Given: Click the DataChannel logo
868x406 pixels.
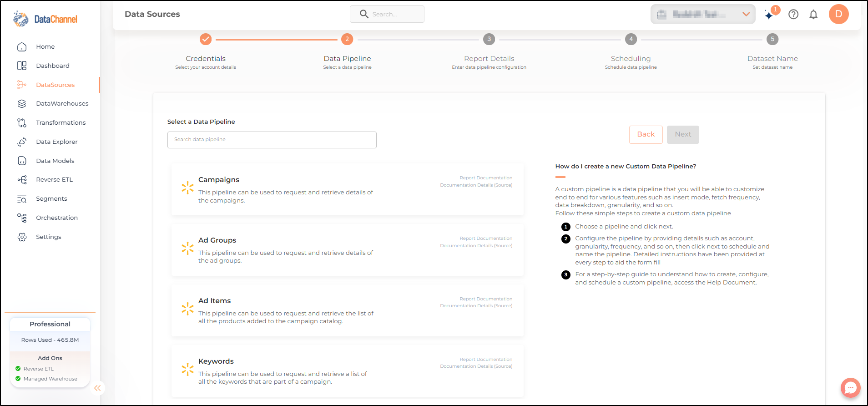Looking at the screenshot, I should (x=45, y=19).
